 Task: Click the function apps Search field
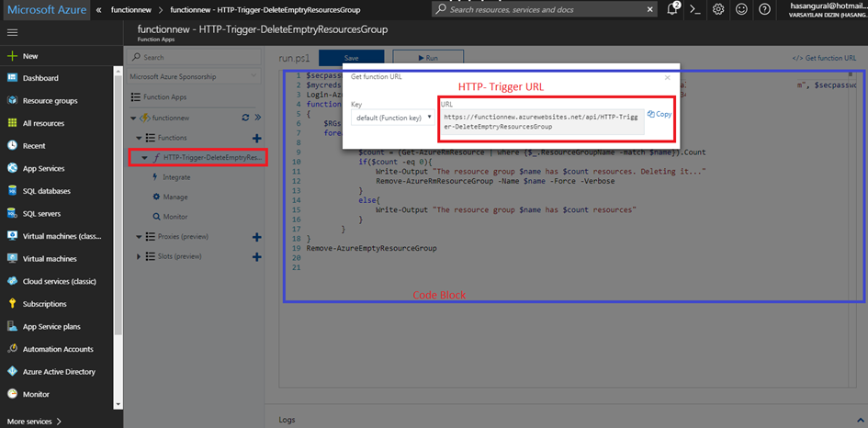pos(195,57)
